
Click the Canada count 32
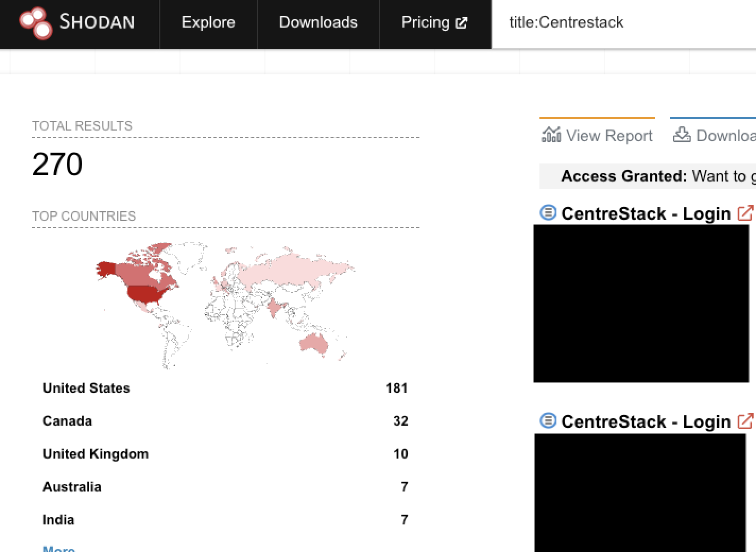401,421
